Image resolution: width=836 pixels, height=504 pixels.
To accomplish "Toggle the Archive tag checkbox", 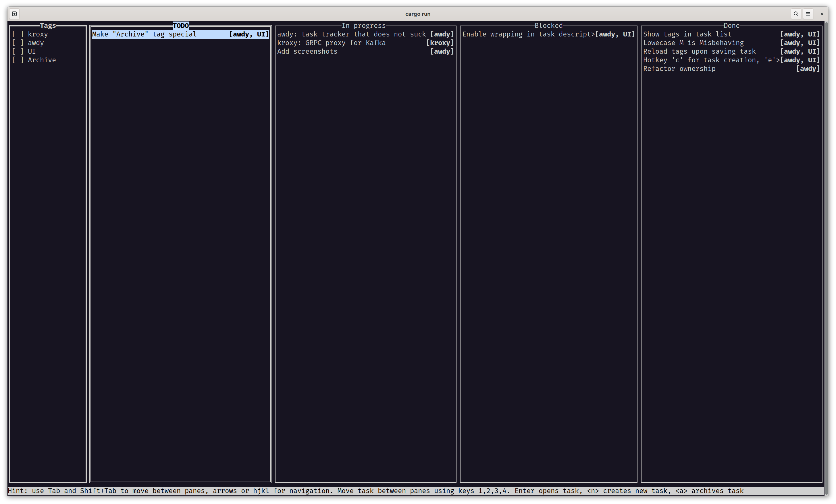I will pyautogui.click(x=18, y=60).
